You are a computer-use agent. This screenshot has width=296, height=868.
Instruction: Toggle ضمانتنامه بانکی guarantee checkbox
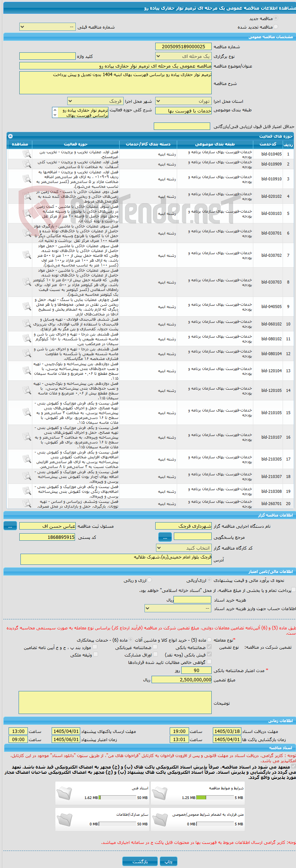(x=209, y=647)
